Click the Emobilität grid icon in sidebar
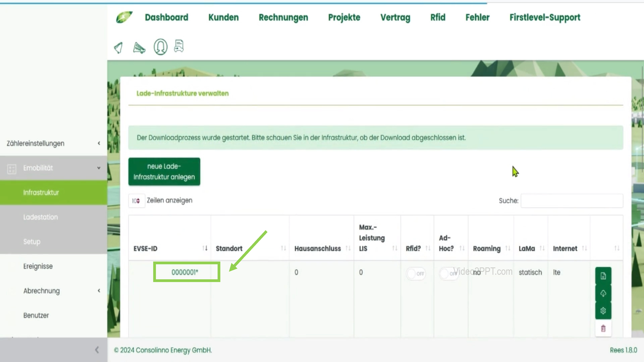Viewport: 644px width, 362px height. (12, 169)
